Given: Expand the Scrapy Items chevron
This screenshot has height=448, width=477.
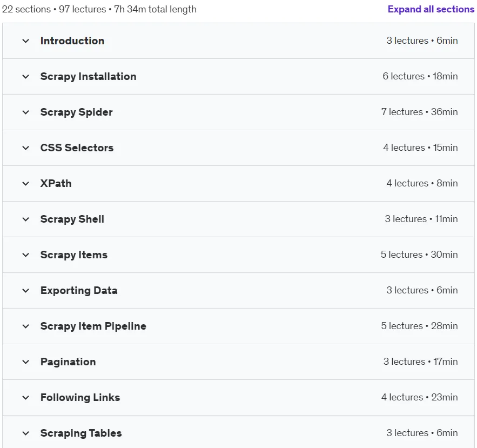Looking at the screenshot, I should pyautogui.click(x=26, y=255).
